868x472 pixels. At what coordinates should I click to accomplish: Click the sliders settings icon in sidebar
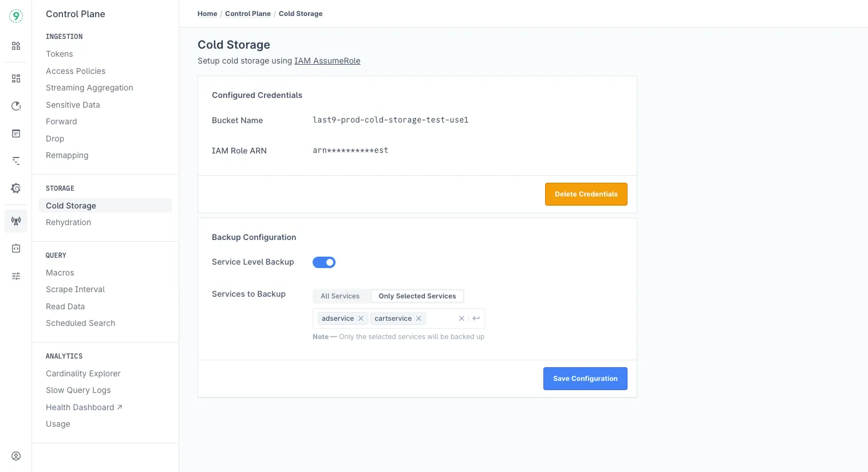pos(16,276)
